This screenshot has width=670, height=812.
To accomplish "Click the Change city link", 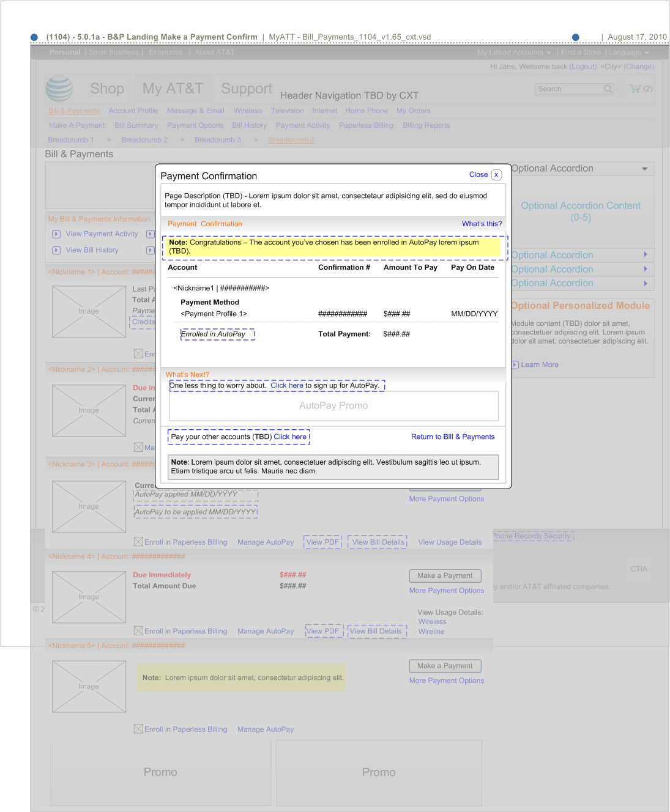I will (x=639, y=67).
